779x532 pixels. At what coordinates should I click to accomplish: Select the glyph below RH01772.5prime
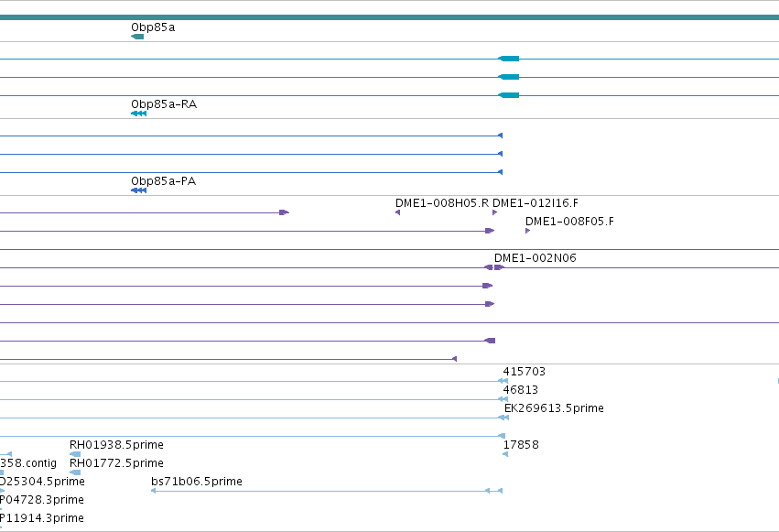click(x=75, y=472)
